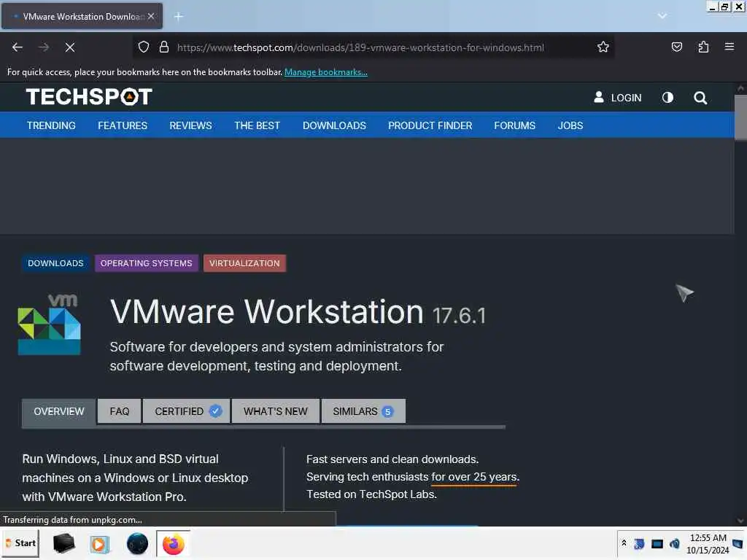Open the black terminal taskbar icon

point(63,543)
